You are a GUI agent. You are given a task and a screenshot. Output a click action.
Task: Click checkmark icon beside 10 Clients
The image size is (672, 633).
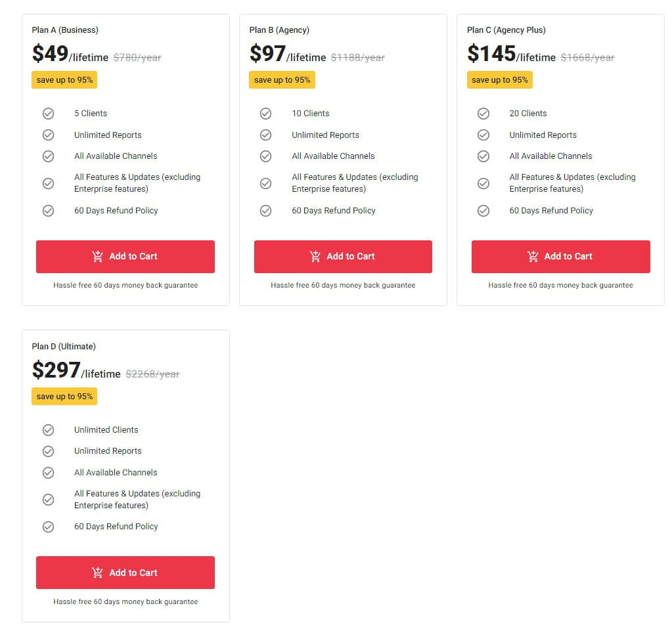[x=265, y=114]
